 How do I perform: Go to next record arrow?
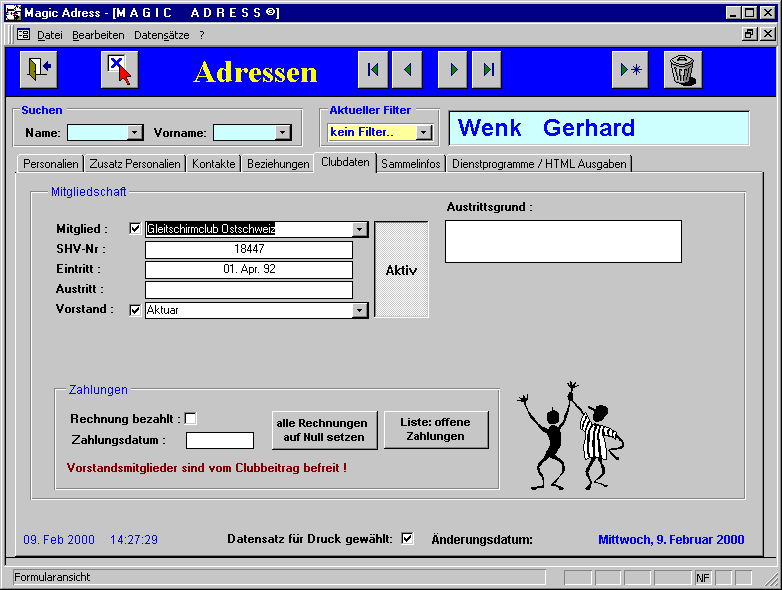[453, 70]
